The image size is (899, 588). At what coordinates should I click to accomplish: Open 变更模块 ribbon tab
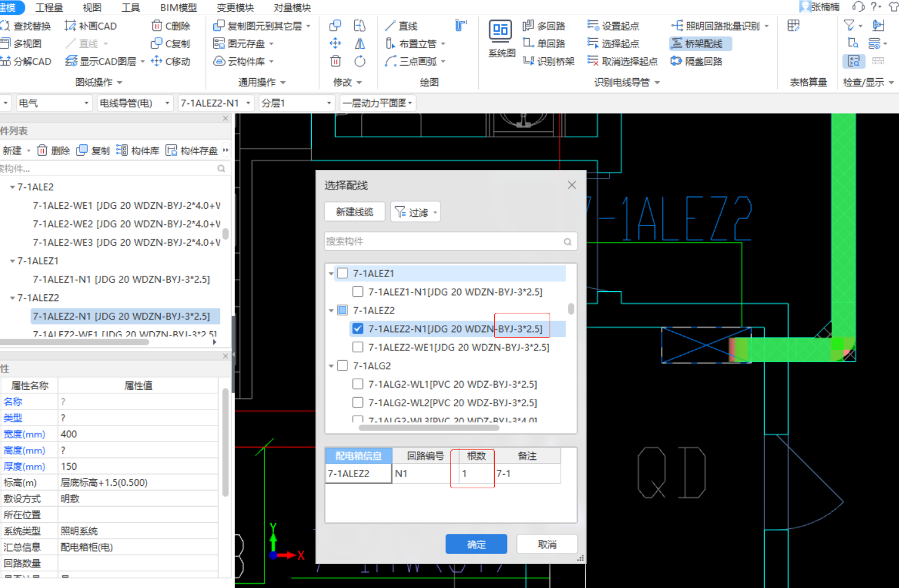point(235,7)
